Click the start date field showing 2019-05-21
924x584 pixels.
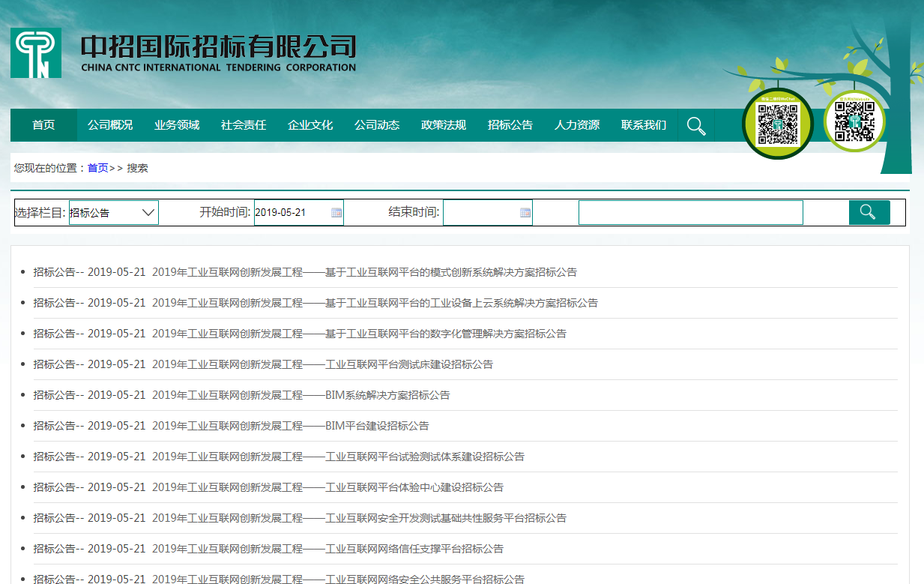tap(291, 213)
